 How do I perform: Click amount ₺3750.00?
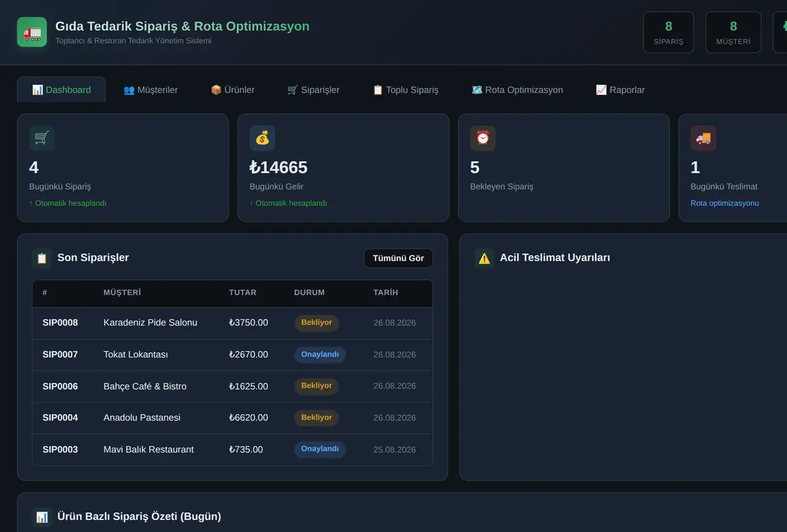point(249,323)
